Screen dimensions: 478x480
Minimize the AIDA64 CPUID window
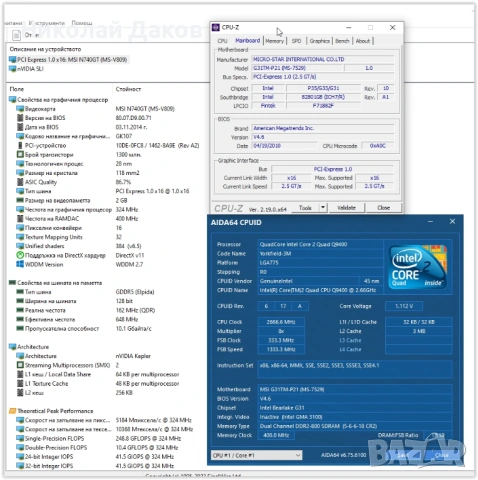(430, 221)
